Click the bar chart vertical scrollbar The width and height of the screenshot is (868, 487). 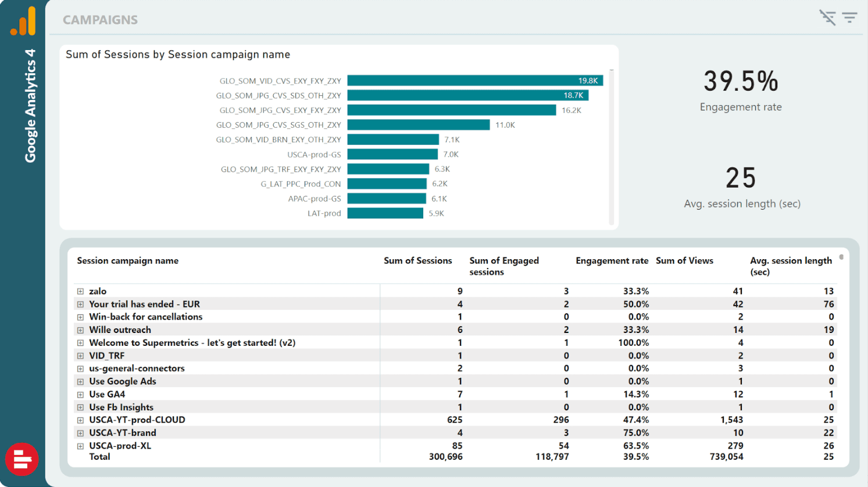(x=611, y=145)
